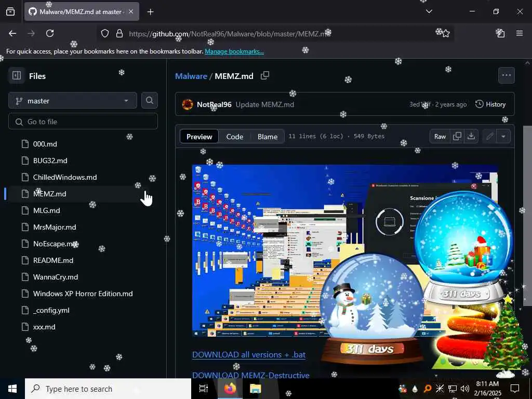Close the Malware/MEMZ.md tab
This screenshot has height=399, width=532.
pyautogui.click(x=131, y=11)
